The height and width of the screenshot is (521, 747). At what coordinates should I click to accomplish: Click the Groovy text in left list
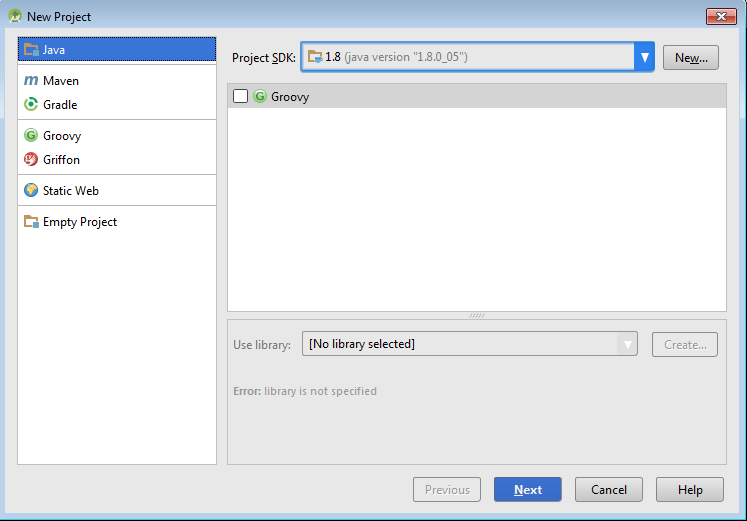pos(62,136)
